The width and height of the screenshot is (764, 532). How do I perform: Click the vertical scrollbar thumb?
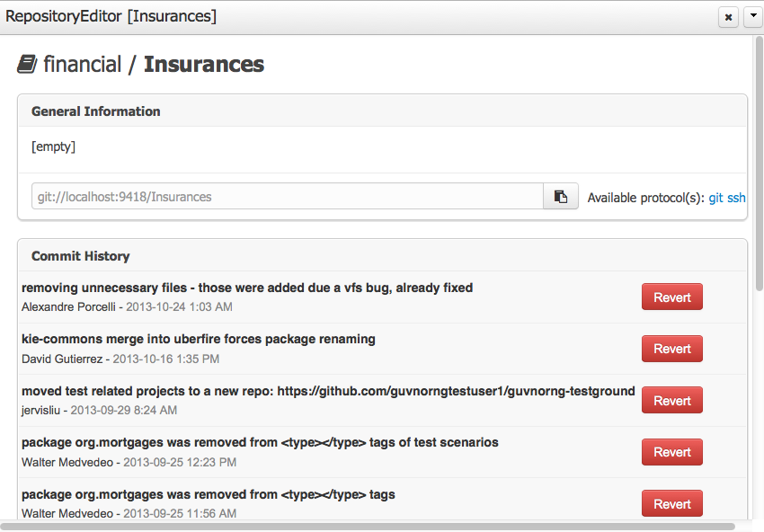(x=758, y=162)
